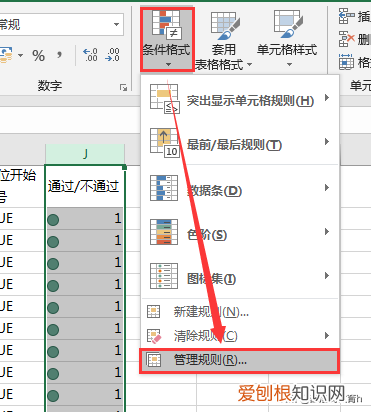Image resolution: width=371 pixels, height=412 pixels.
Task: Select 数据条(D) menu item
Action: 240,188
